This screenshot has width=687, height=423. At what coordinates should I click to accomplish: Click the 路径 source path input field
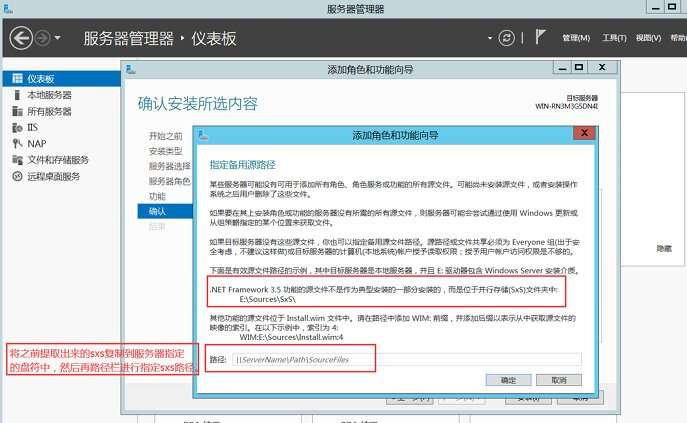[407, 359]
